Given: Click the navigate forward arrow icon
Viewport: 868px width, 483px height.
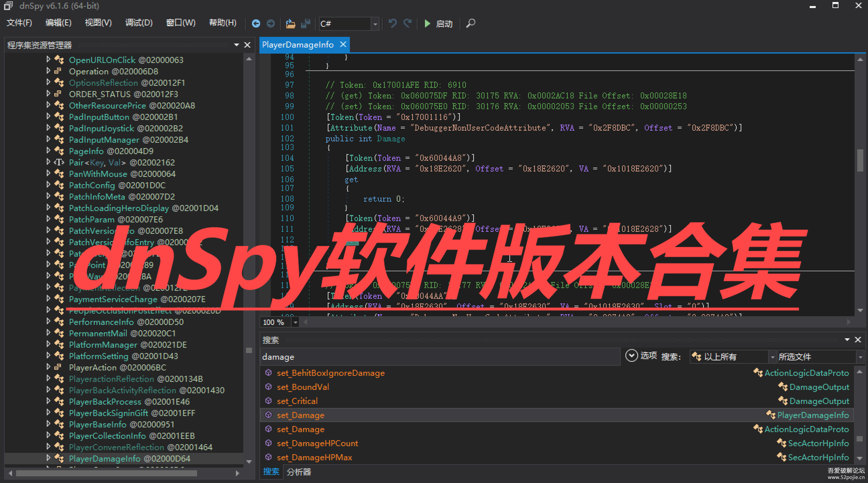Looking at the screenshot, I should click(270, 23).
